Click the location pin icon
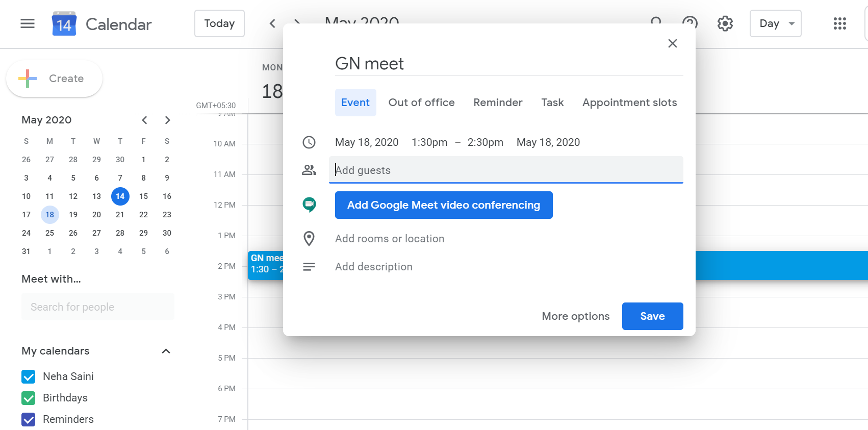 pyautogui.click(x=309, y=238)
